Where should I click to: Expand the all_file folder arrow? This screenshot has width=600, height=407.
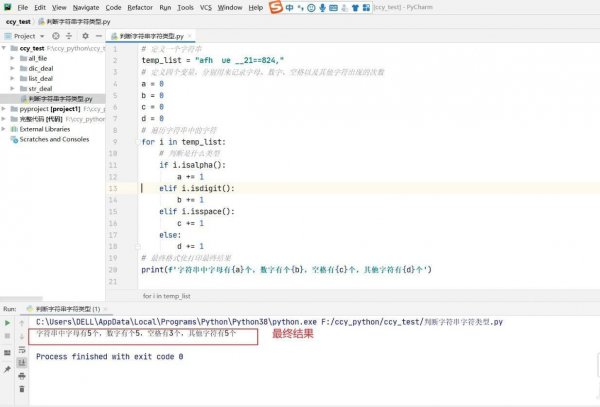click(13, 58)
